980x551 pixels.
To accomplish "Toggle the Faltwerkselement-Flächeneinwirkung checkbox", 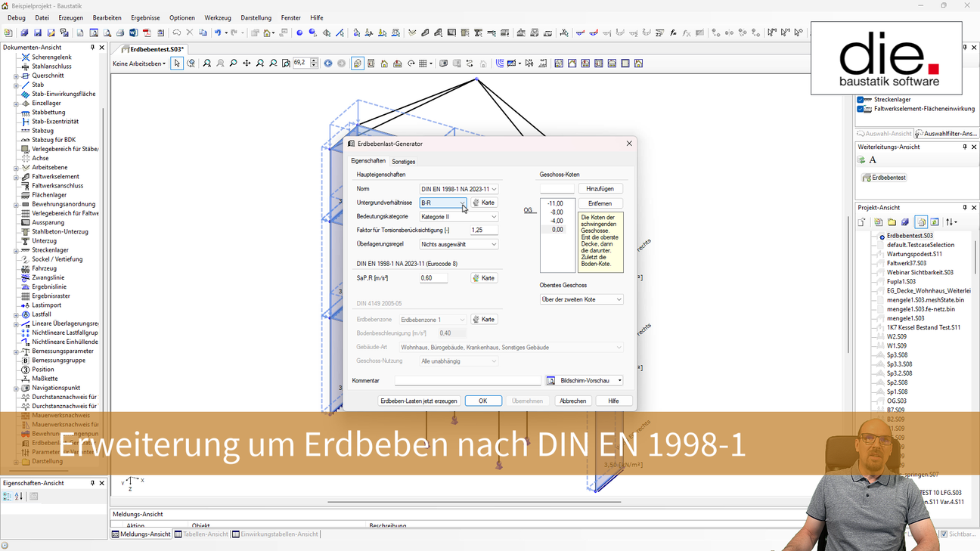I will point(861,109).
